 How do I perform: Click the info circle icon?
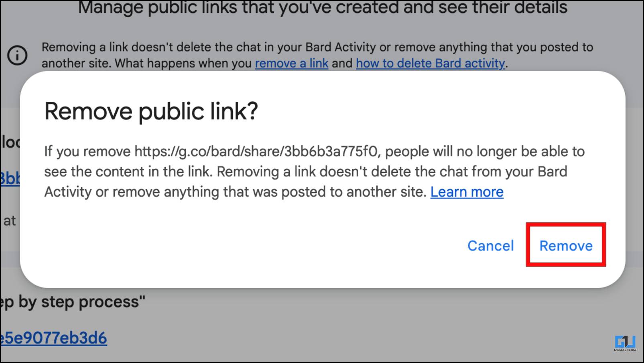tap(17, 55)
